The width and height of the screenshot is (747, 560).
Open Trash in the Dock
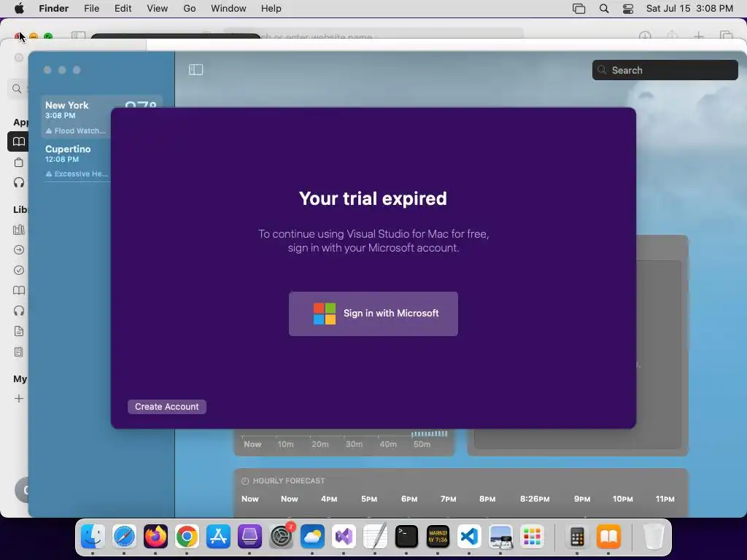click(x=654, y=537)
